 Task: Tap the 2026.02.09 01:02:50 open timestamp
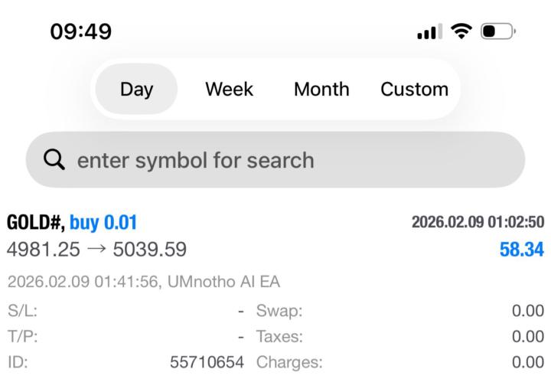478,223
